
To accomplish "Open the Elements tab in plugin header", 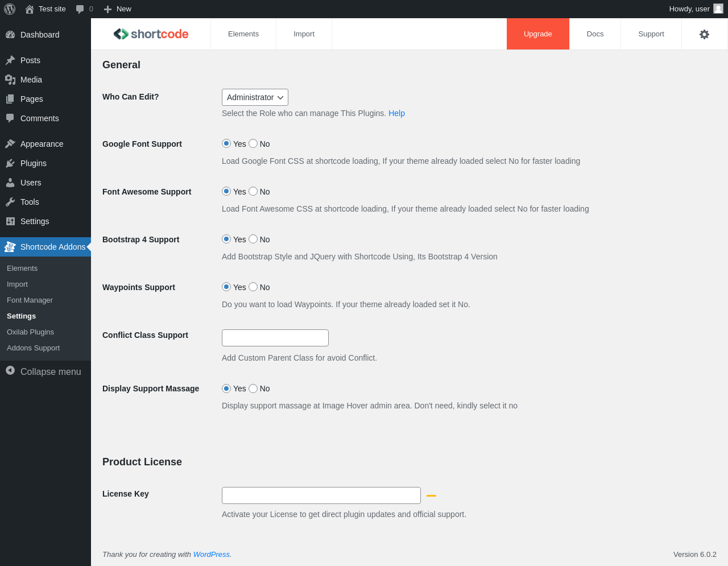I will coord(243,34).
